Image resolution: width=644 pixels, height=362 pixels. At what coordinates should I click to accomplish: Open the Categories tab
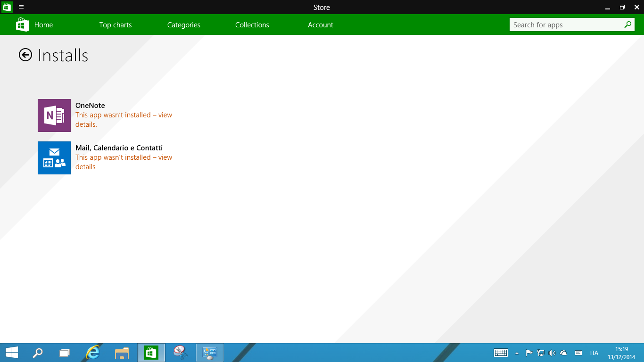(x=184, y=25)
